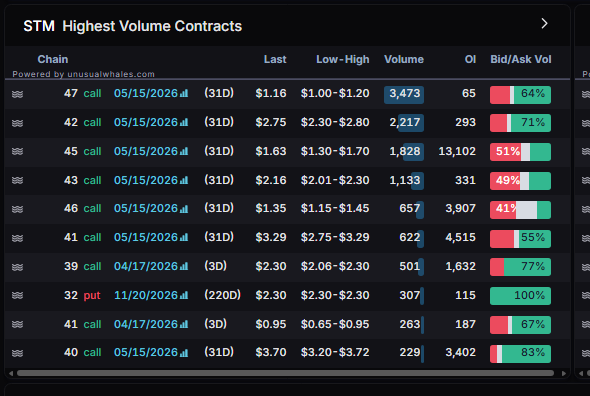Sort by the Volume column header
The height and width of the screenshot is (396, 590).
404,59
